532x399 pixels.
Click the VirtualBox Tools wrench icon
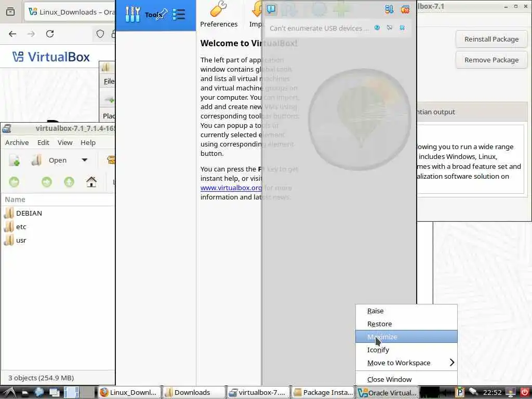132,14
